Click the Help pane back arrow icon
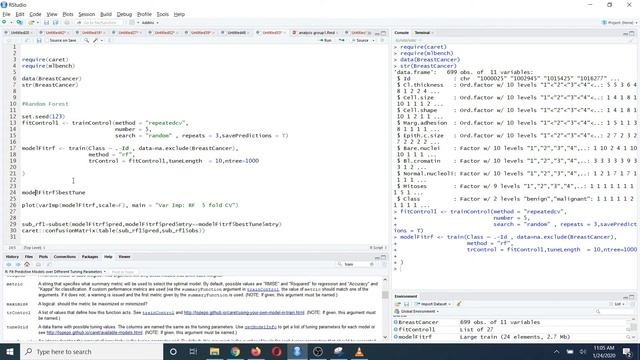This screenshot has width=640, height=360. point(9,264)
